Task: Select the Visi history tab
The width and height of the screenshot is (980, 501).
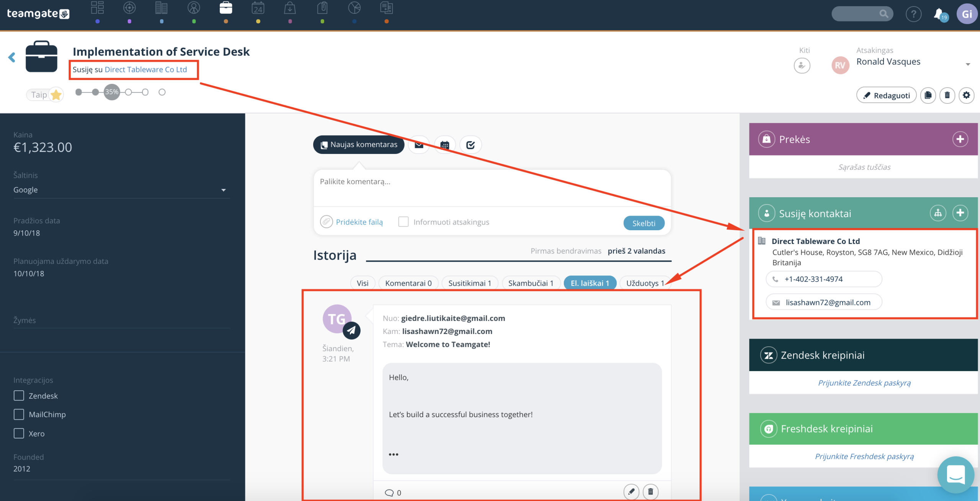Action: [x=362, y=283]
